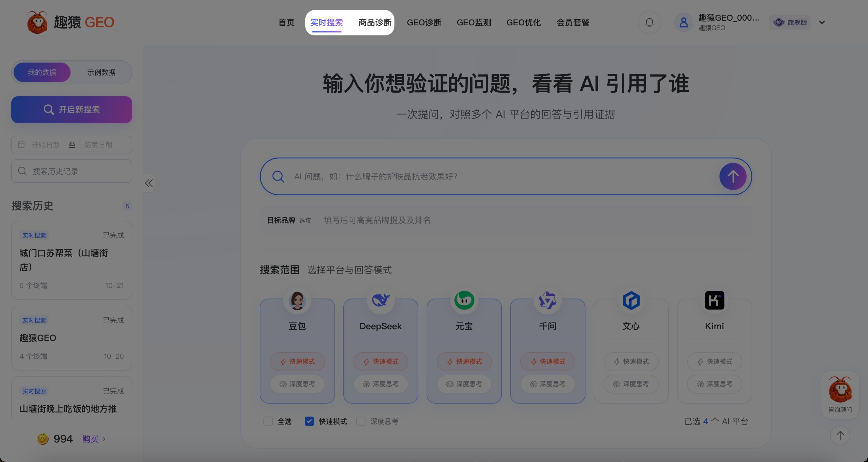Toggle 快速模式 for 文心
This screenshot has height=462, width=868.
pyautogui.click(x=631, y=362)
